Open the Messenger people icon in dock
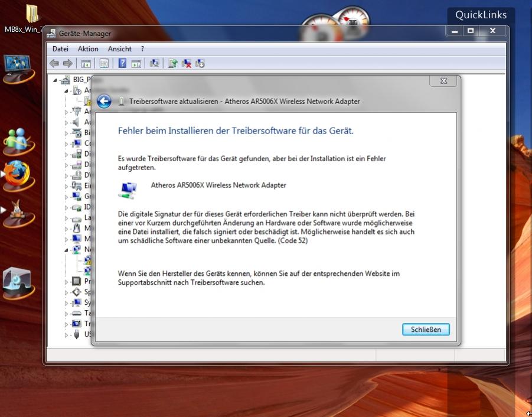This screenshot has height=417, width=532. click(x=18, y=141)
